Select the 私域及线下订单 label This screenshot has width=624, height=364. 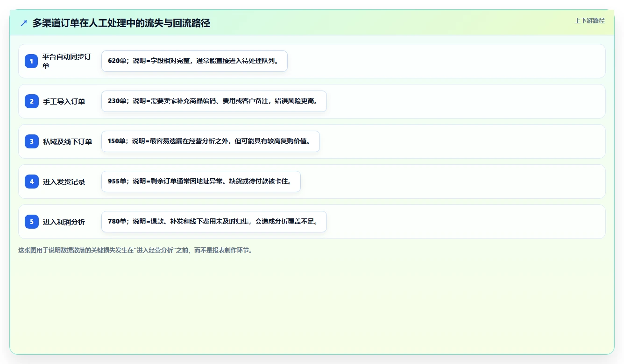[x=67, y=141]
